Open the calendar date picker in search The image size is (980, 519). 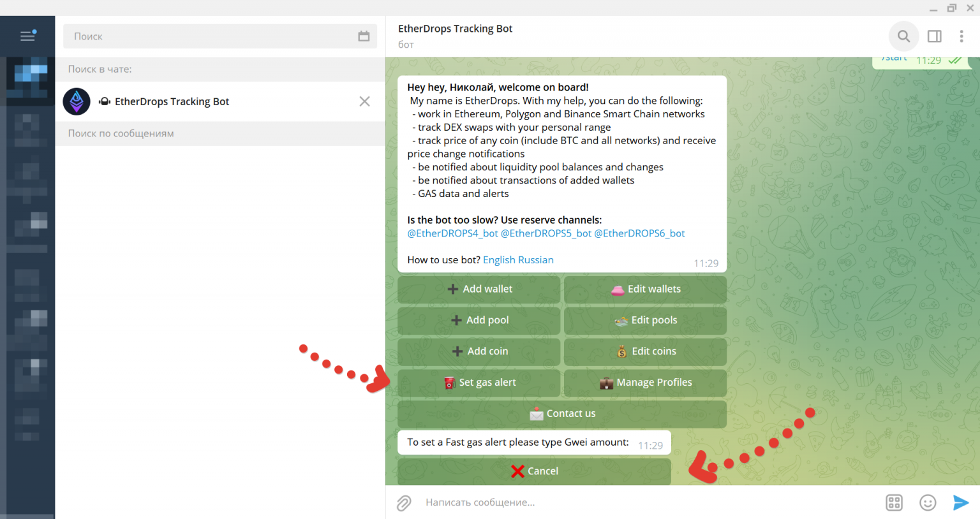[x=364, y=36]
